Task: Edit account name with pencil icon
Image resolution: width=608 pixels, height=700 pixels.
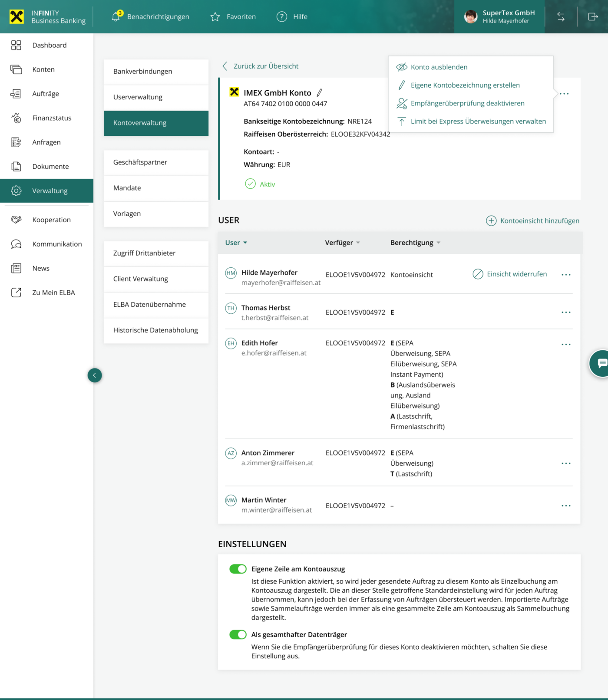Action: 320,92
